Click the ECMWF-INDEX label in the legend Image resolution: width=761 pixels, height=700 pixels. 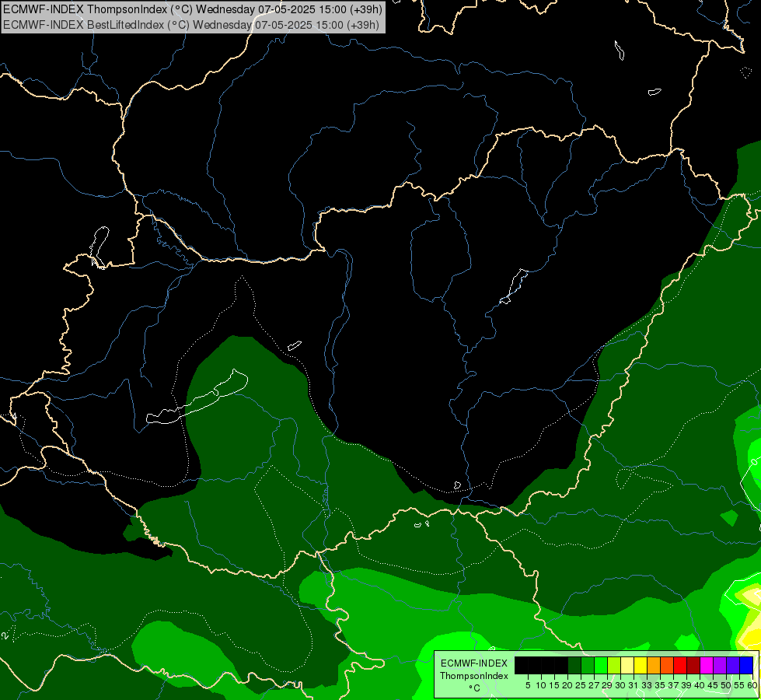[474, 663]
